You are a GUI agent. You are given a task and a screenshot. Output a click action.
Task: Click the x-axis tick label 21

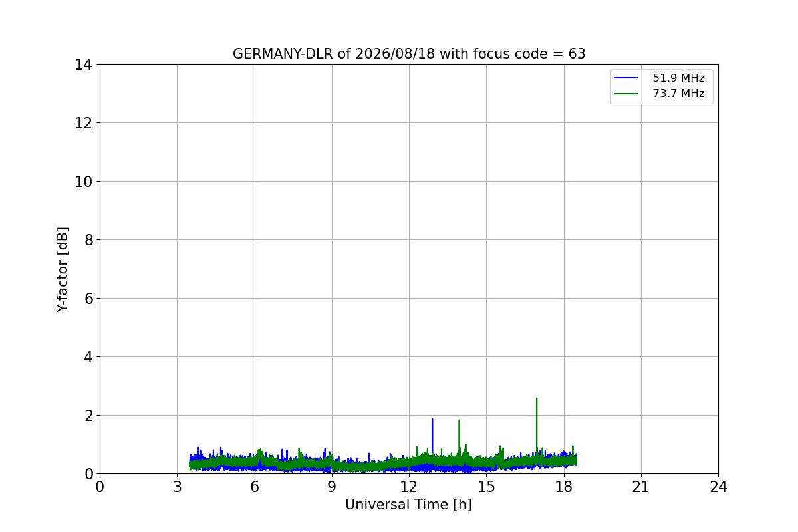pyautogui.click(x=641, y=487)
